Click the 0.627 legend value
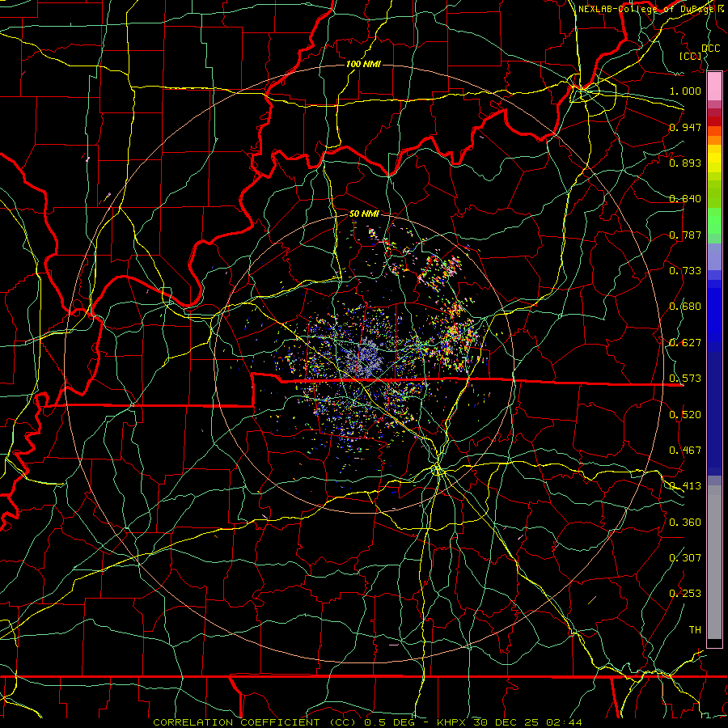The width and height of the screenshot is (728, 728). (x=685, y=343)
